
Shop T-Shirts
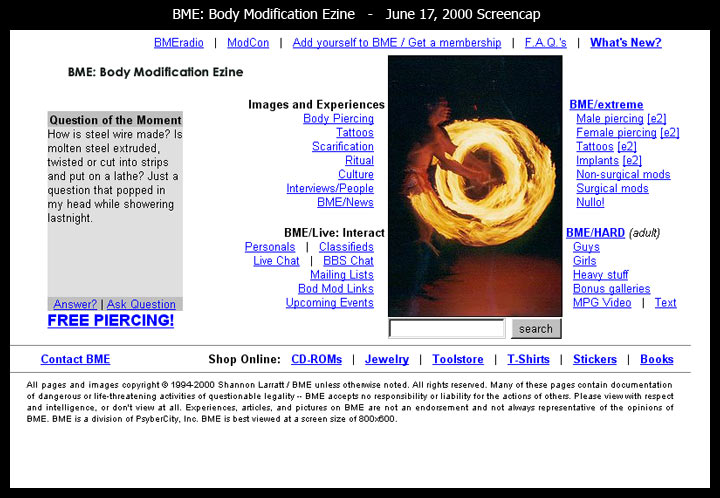[528, 359]
